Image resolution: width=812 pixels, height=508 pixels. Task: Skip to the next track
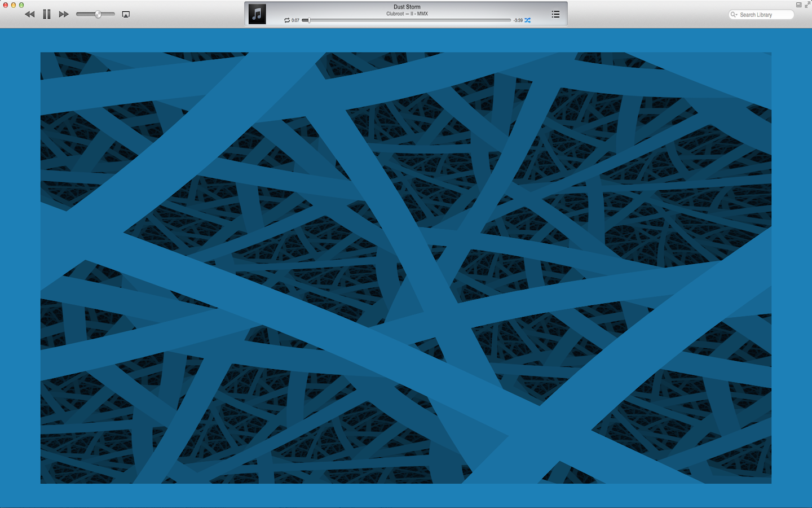64,14
